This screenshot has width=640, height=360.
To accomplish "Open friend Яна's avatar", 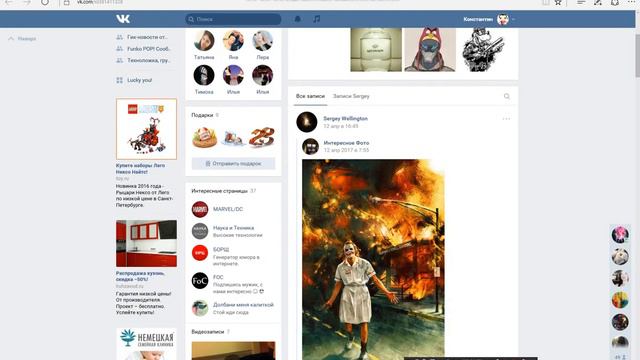I will 233,40.
